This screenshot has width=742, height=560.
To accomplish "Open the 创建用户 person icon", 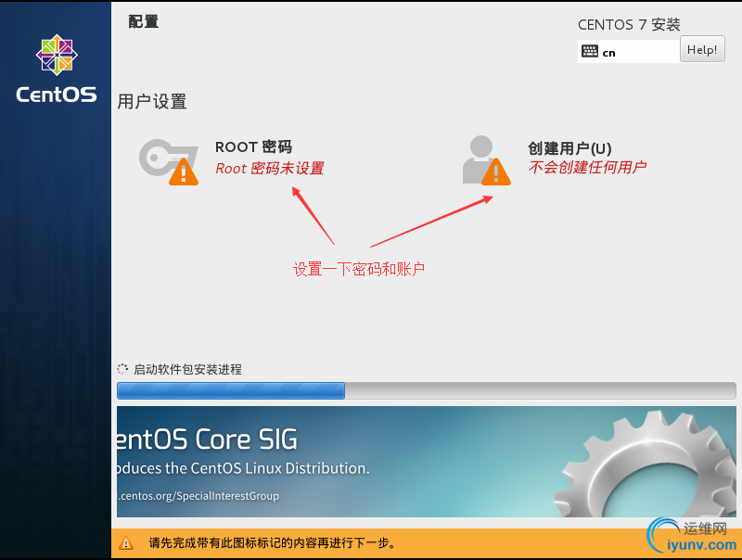I will coord(486,160).
